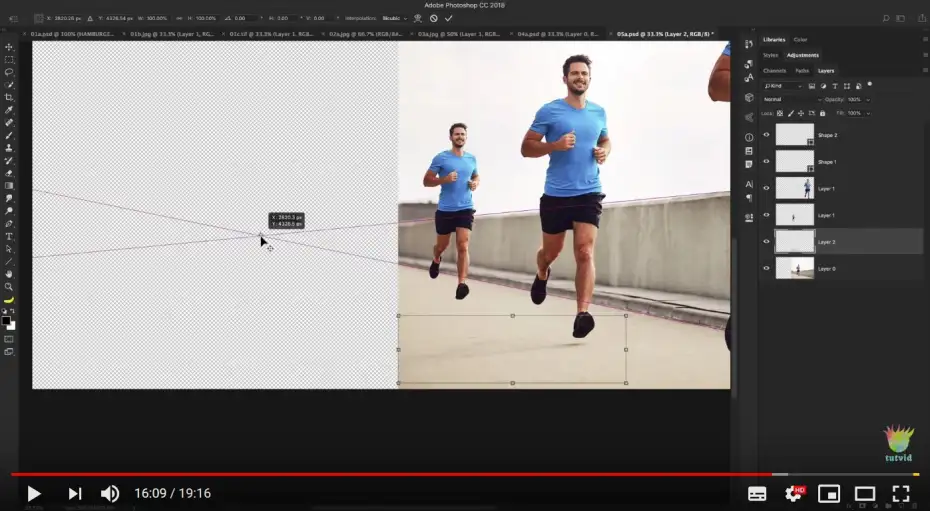Viewport: 930px width, 511px height.
Task: Select the Eraser tool
Action: pos(9,173)
